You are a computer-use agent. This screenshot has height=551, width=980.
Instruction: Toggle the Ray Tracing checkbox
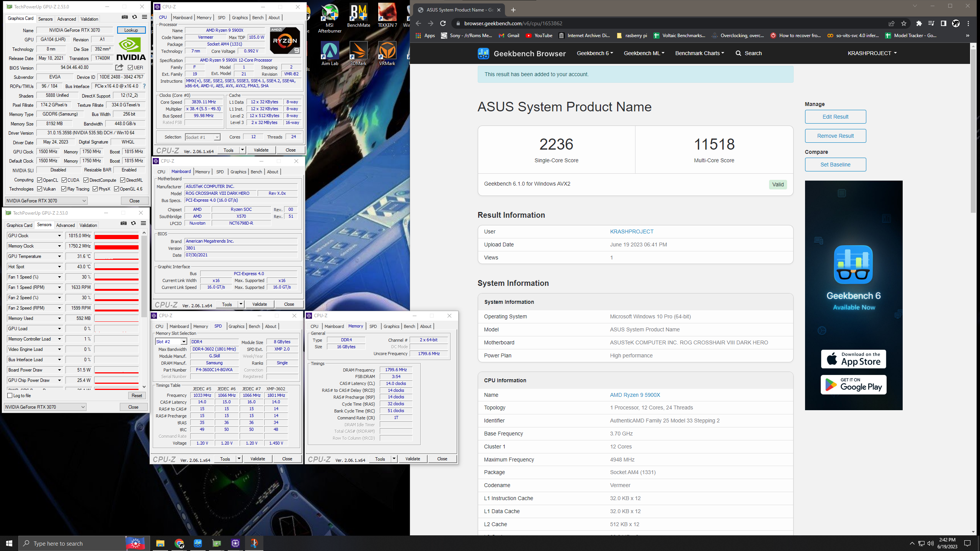(64, 189)
